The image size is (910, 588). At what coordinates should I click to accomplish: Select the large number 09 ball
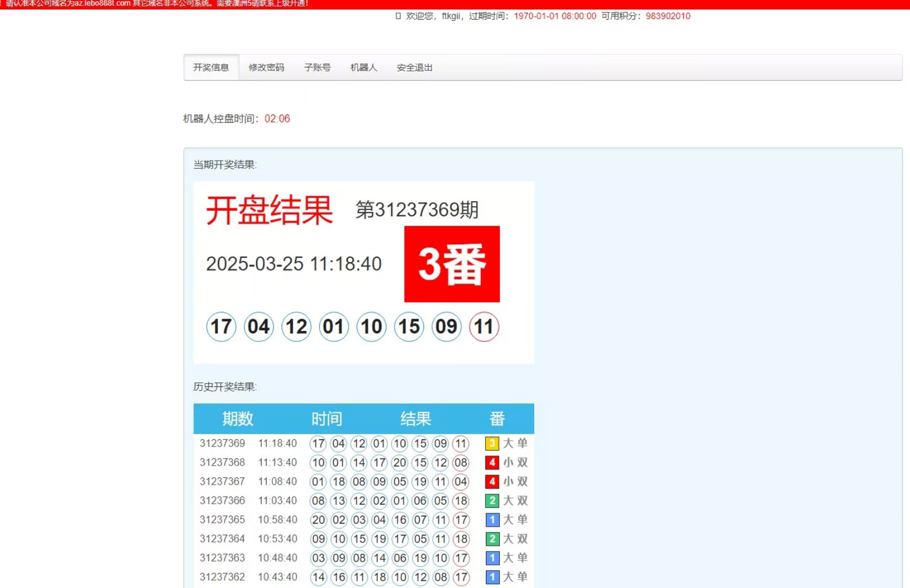click(447, 327)
